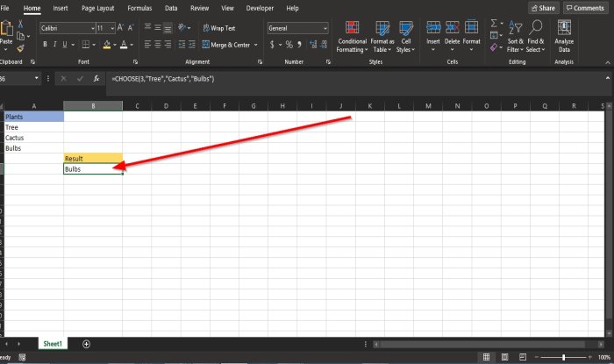Image resolution: width=614 pixels, height=364 pixels.
Task: Click the Insert Function fx icon
Action: coord(96,79)
